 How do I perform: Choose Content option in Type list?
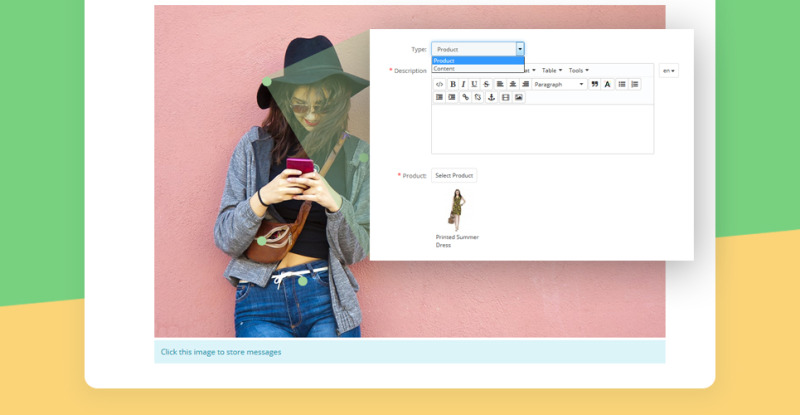(x=478, y=68)
